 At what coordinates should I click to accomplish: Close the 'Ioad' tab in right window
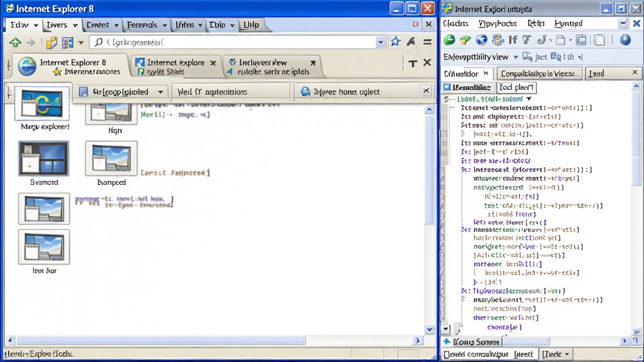[635, 73]
